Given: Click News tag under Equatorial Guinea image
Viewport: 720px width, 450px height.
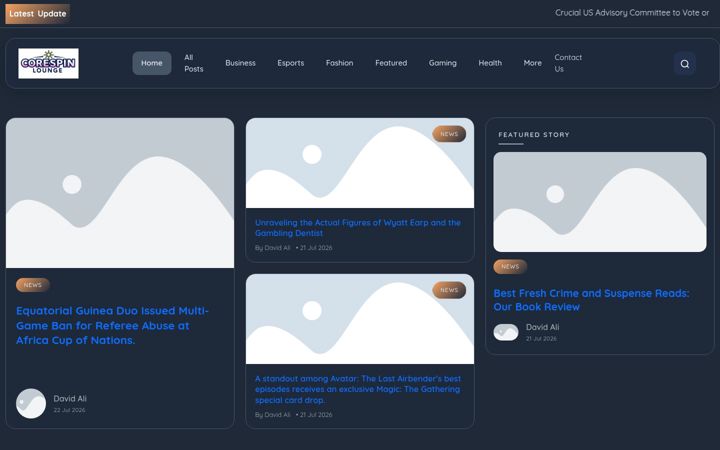Looking at the screenshot, I should (x=33, y=285).
